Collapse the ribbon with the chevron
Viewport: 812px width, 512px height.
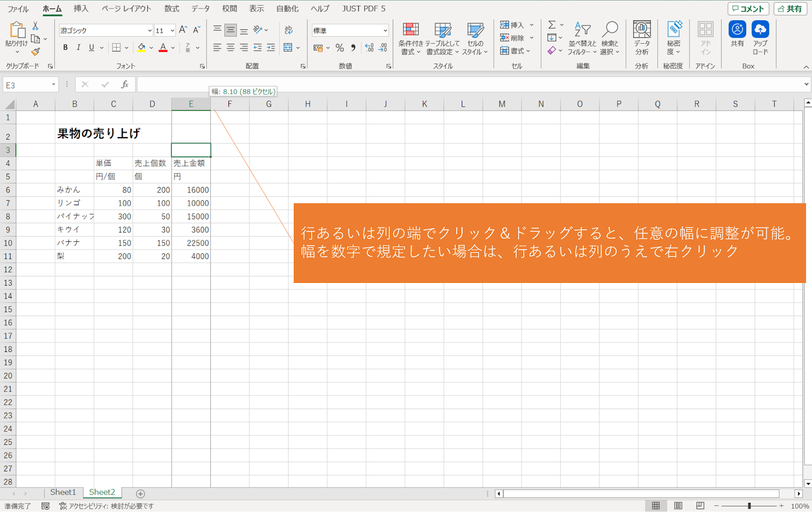tap(806, 67)
